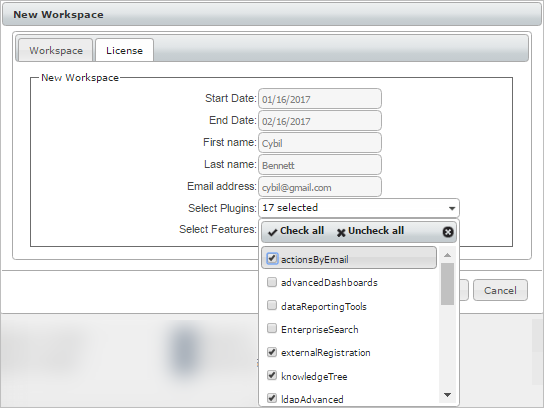This screenshot has width=544, height=408.
Task: Focus the Start Date field
Action: [x=320, y=99]
